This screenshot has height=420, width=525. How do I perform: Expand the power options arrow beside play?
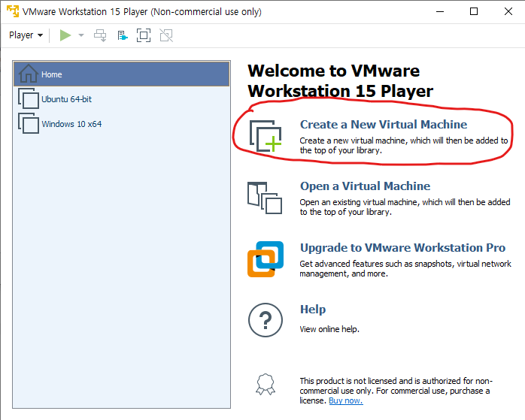point(81,35)
